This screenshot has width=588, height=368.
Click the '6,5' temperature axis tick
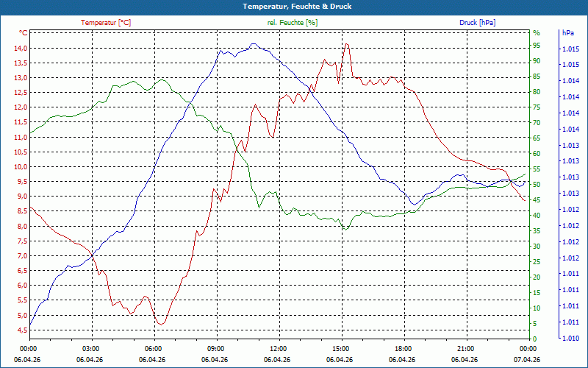click(23, 270)
